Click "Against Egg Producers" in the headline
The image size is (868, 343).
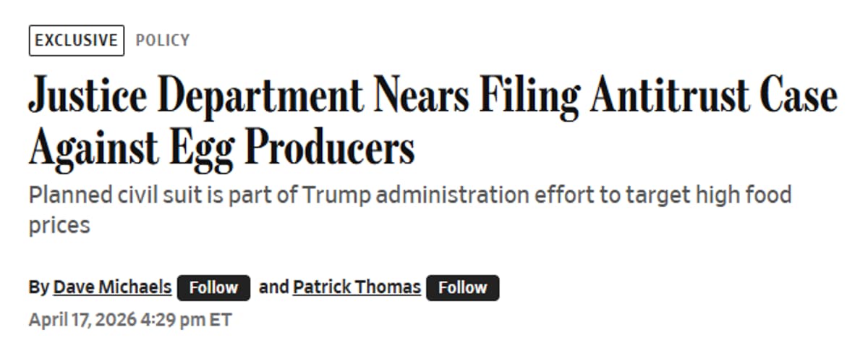[x=221, y=148]
